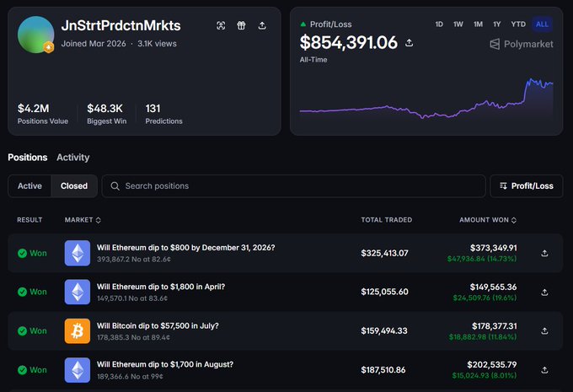Click the share icon next to $854,391.06
Viewport: 573px width, 392px height.
coord(410,43)
